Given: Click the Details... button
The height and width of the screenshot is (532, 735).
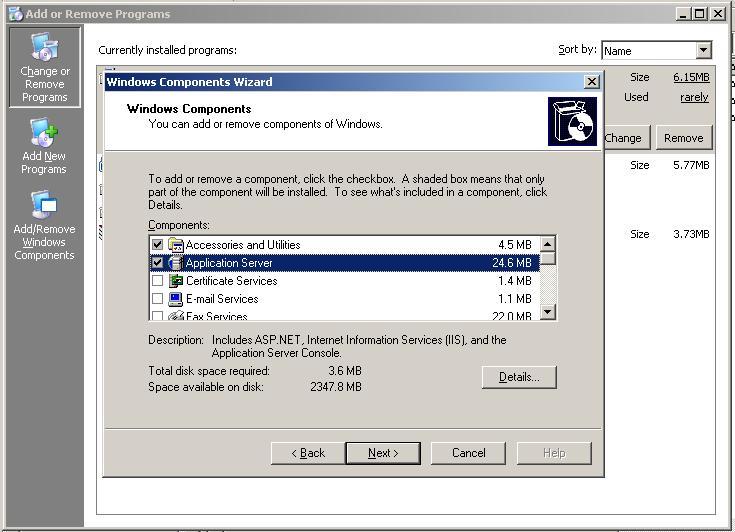Looking at the screenshot, I should (519, 377).
